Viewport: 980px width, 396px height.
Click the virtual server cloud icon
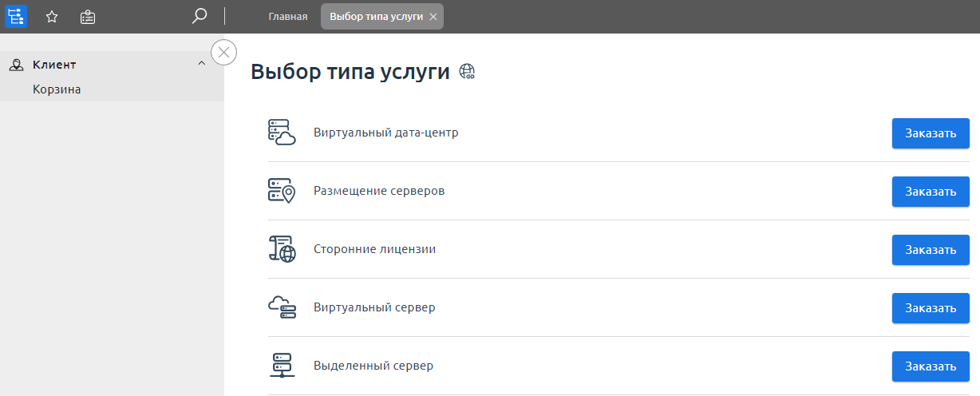coord(282,307)
